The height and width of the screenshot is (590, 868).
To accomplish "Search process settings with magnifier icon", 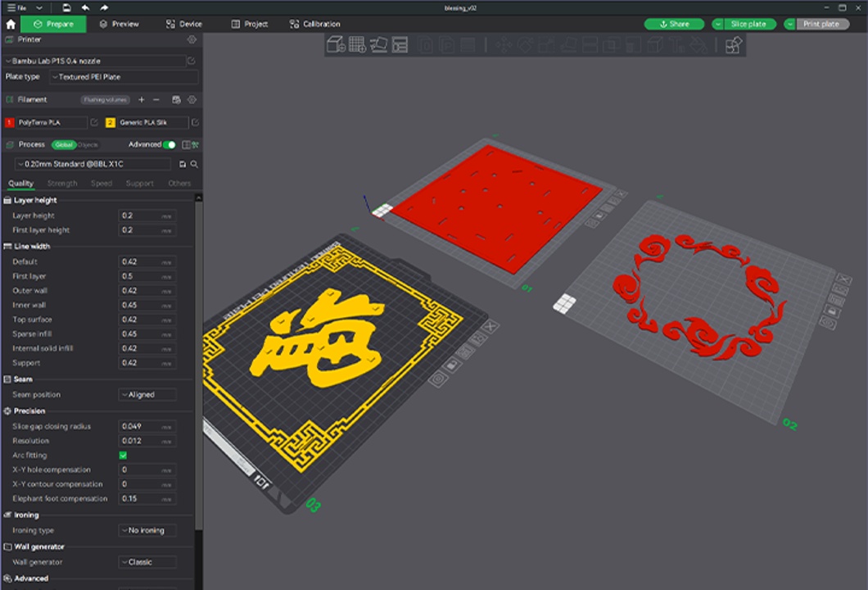I will pos(194,164).
